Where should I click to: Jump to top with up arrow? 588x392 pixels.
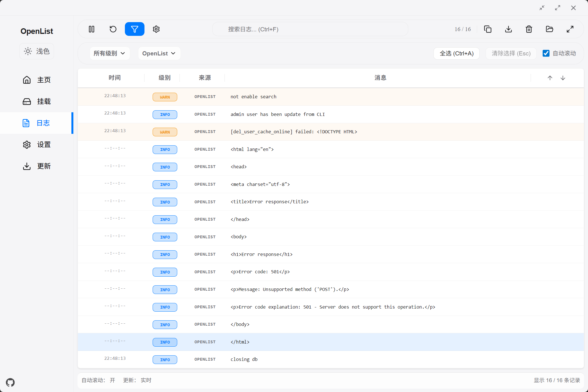coord(550,78)
